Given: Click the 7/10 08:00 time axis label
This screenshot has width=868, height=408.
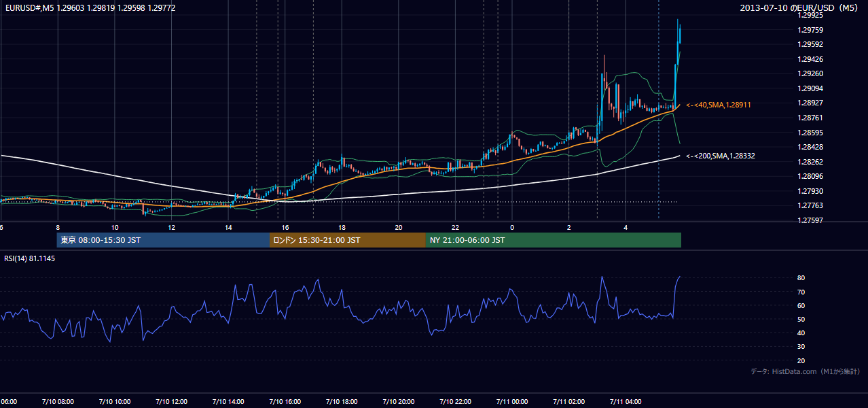Looking at the screenshot, I should coord(58,401).
